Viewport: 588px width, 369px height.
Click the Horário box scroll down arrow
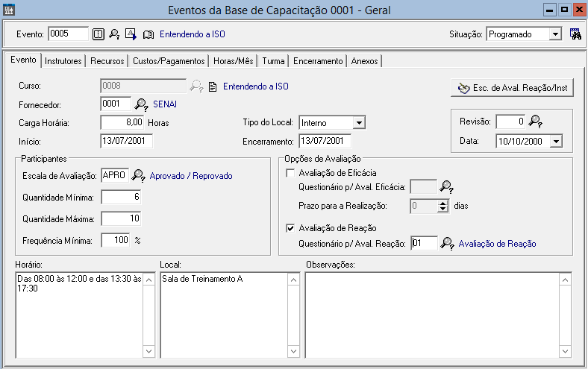[x=147, y=351]
